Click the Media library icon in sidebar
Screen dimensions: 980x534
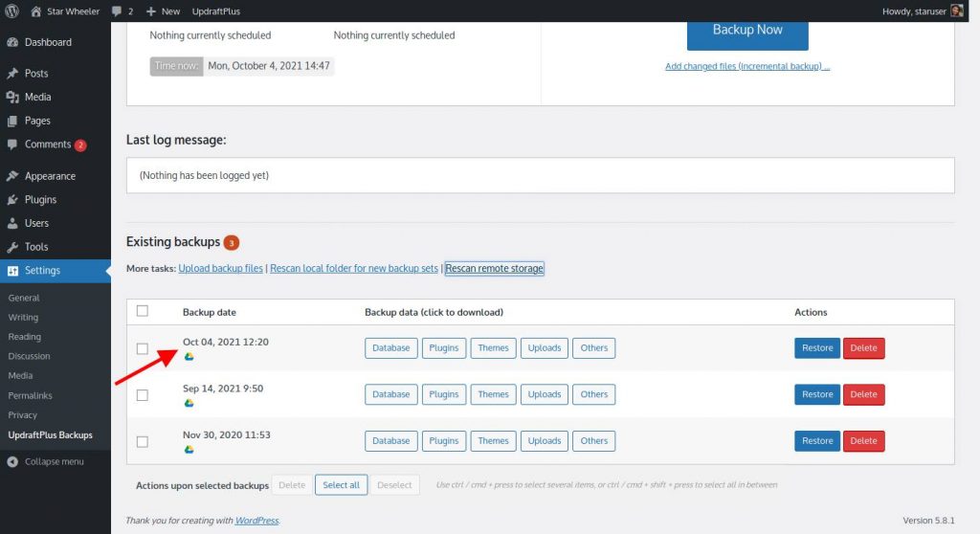pyautogui.click(x=12, y=97)
